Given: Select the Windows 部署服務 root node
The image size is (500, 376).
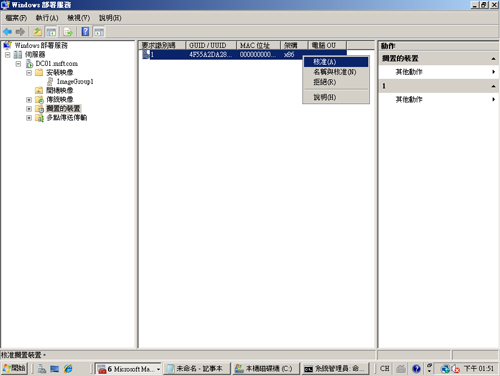Looking at the screenshot, I should click(41, 45).
